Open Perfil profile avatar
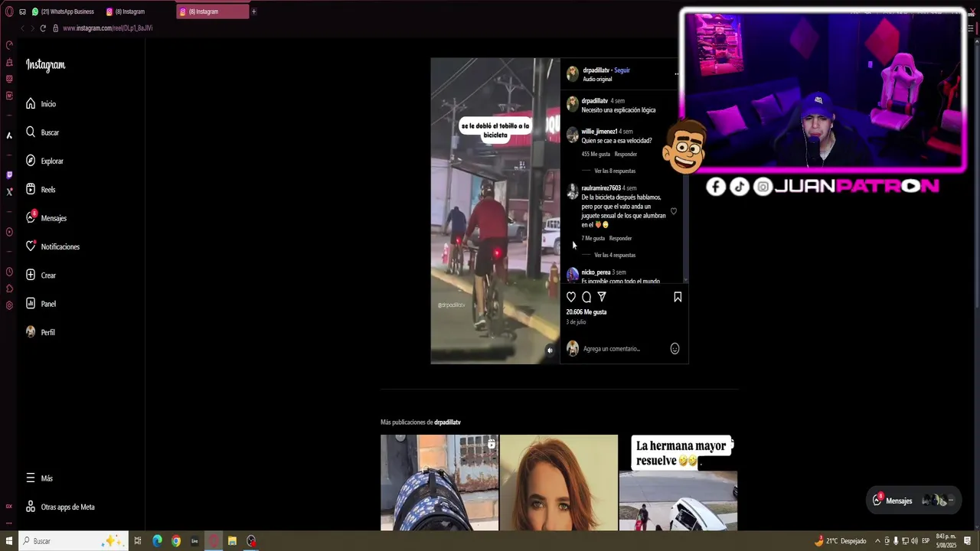980x551 pixels. pyautogui.click(x=31, y=332)
